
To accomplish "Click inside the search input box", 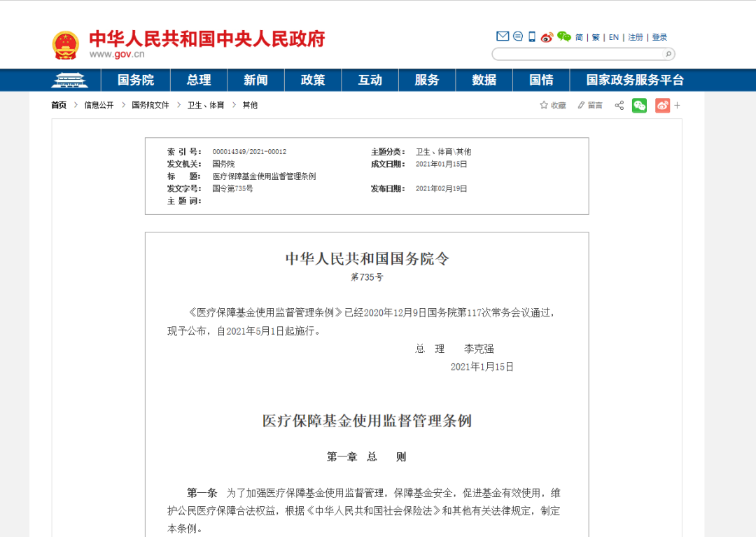I will click(x=574, y=54).
